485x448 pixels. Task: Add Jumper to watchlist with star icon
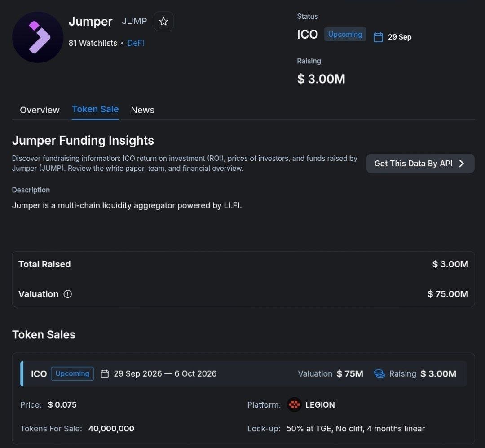coord(163,22)
